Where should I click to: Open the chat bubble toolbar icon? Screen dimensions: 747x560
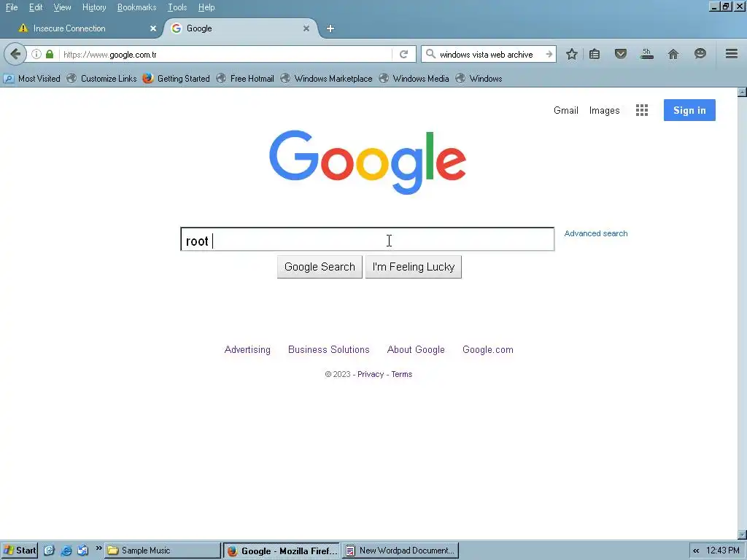click(x=700, y=54)
